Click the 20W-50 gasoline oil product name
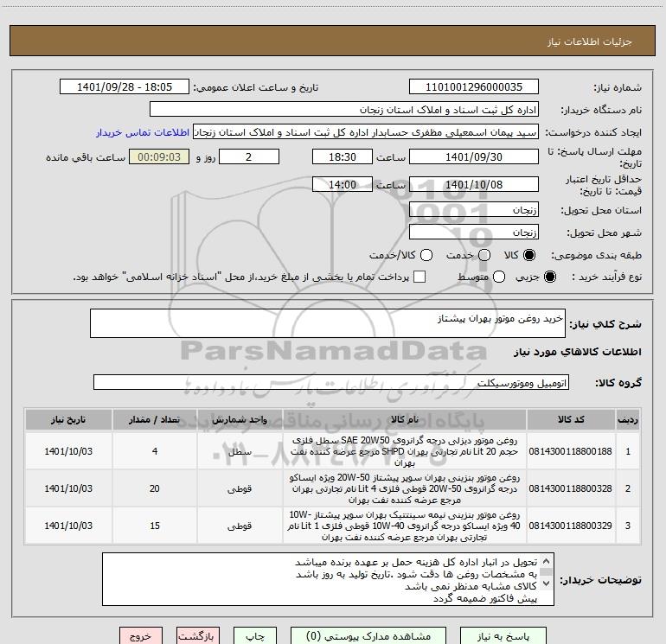Viewport: 666px width, 644px height. click(405, 488)
